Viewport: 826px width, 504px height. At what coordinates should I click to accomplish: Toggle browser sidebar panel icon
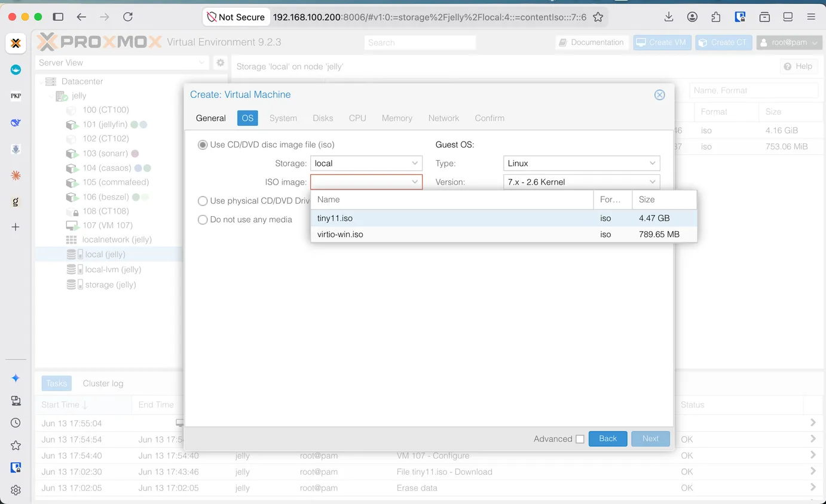coord(58,17)
